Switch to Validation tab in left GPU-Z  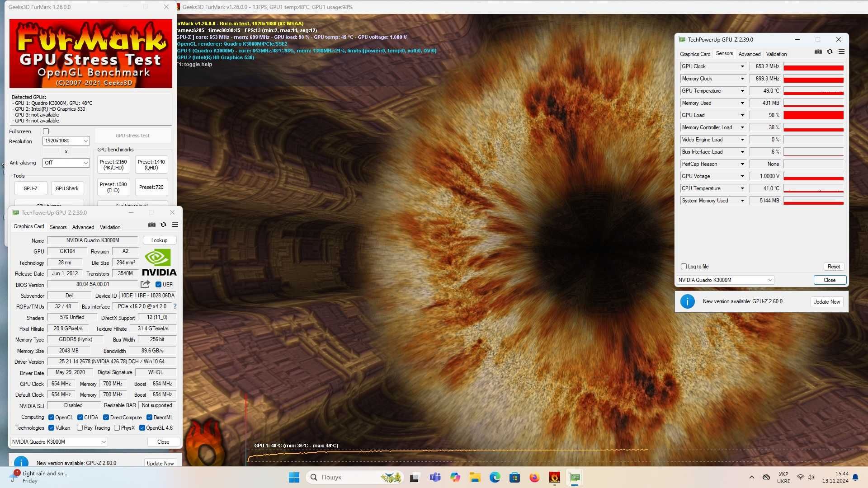pos(110,227)
